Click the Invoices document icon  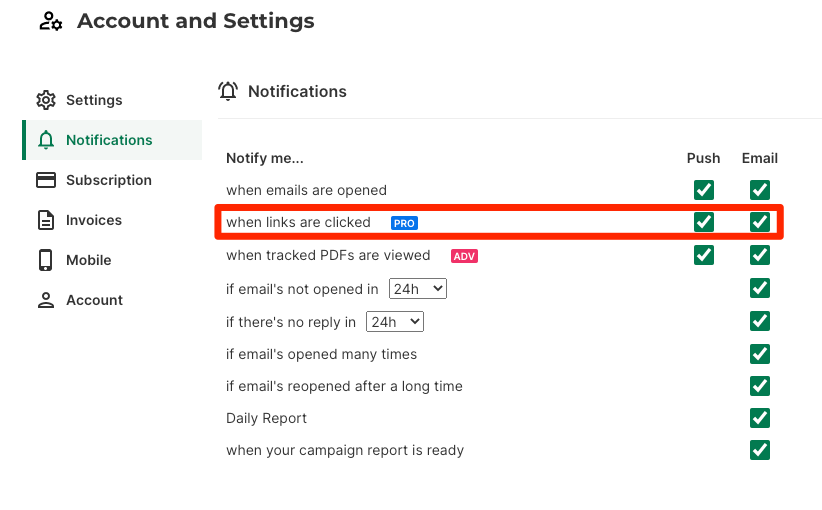tap(45, 220)
